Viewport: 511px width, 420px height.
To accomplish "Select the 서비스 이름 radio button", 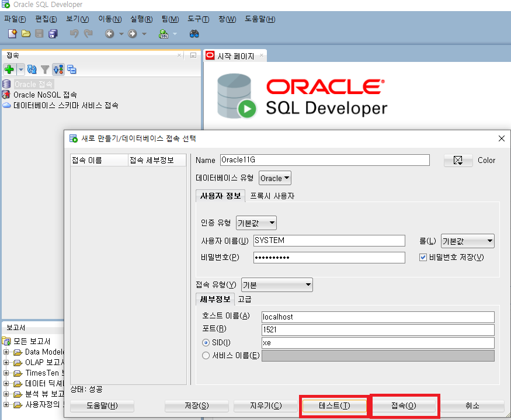I will tap(206, 355).
